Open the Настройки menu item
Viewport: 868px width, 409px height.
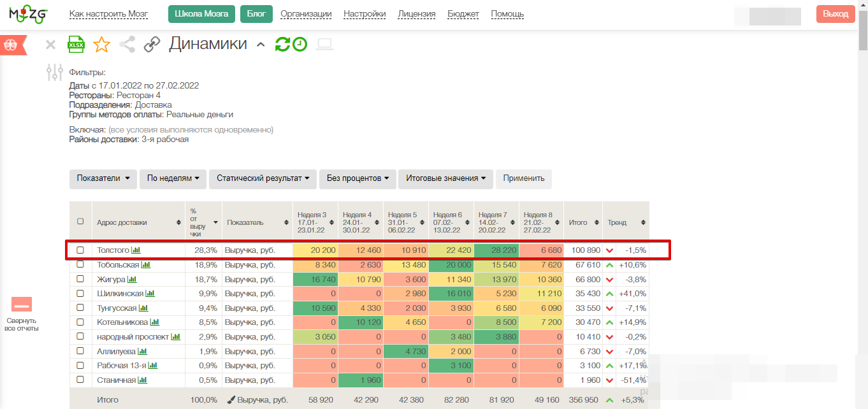tap(365, 14)
